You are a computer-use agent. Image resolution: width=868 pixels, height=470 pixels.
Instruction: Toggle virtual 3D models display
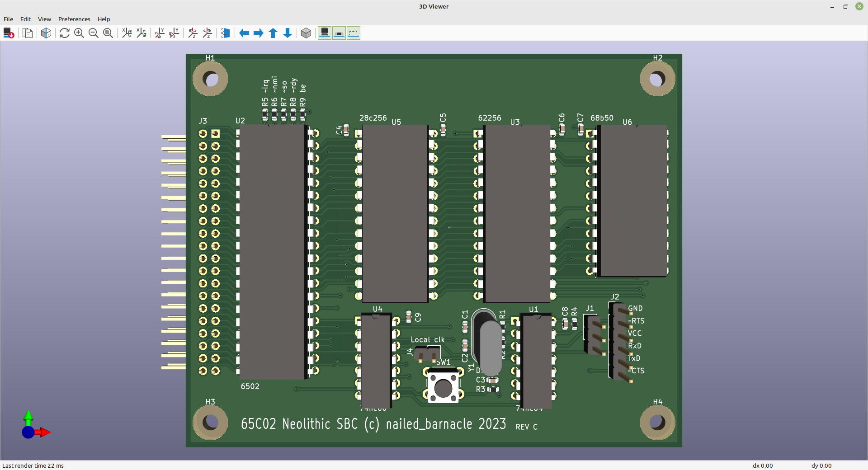tap(354, 33)
